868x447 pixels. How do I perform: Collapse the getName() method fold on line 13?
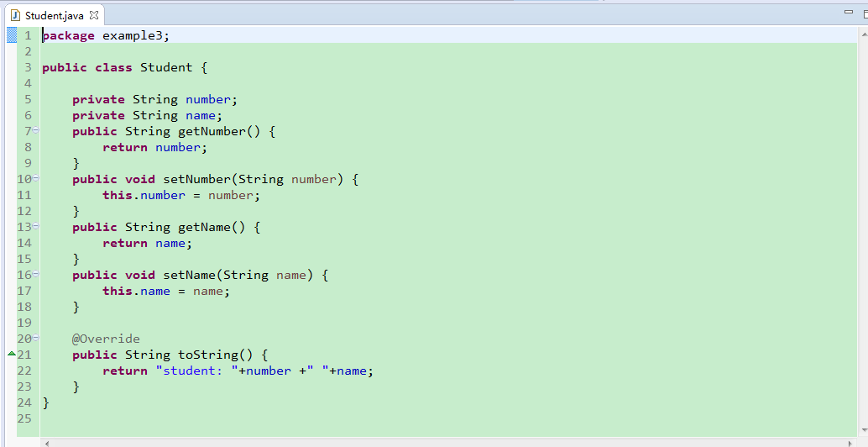[x=36, y=226]
